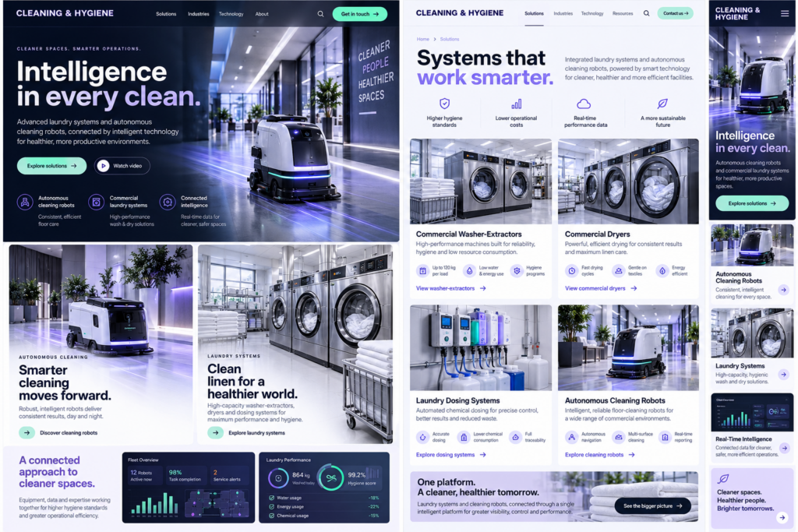Click the Water usage row in Laundry Performance

[324, 498]
